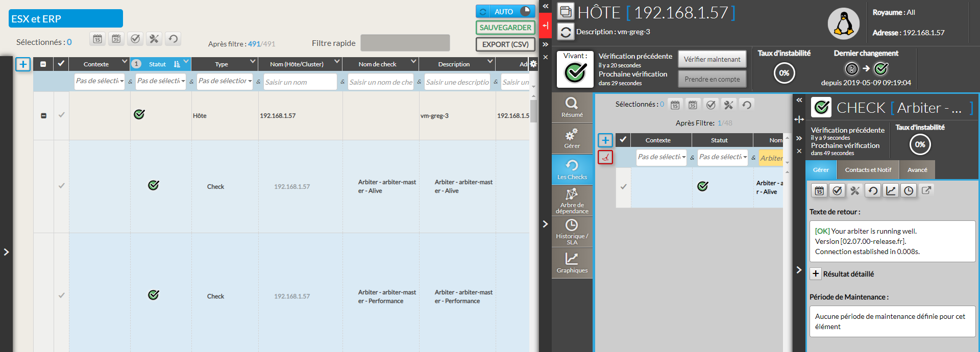Toggle the AUTO refresh button

pos(505,11)
